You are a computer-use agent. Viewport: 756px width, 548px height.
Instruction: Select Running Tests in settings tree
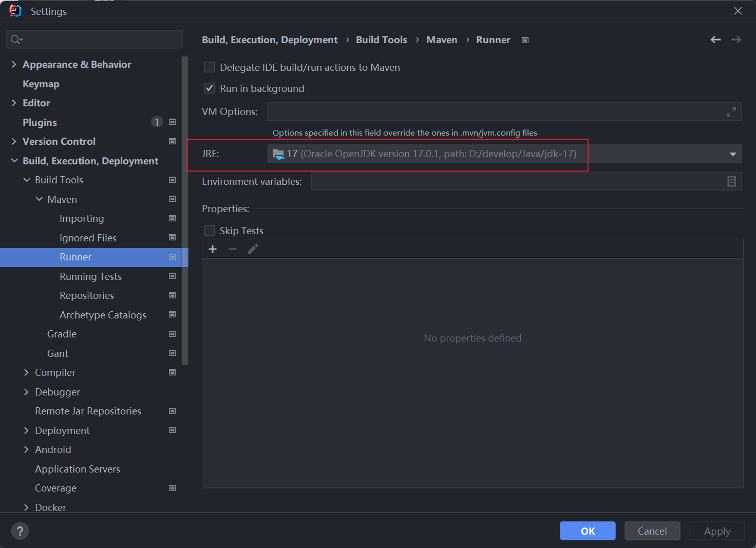pos(90,276)
